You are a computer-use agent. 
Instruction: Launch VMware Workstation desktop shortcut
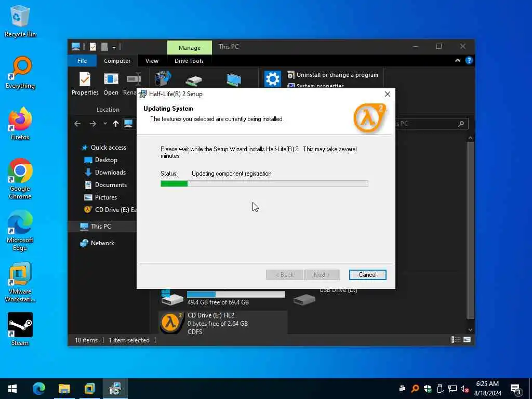click(20, 282)
